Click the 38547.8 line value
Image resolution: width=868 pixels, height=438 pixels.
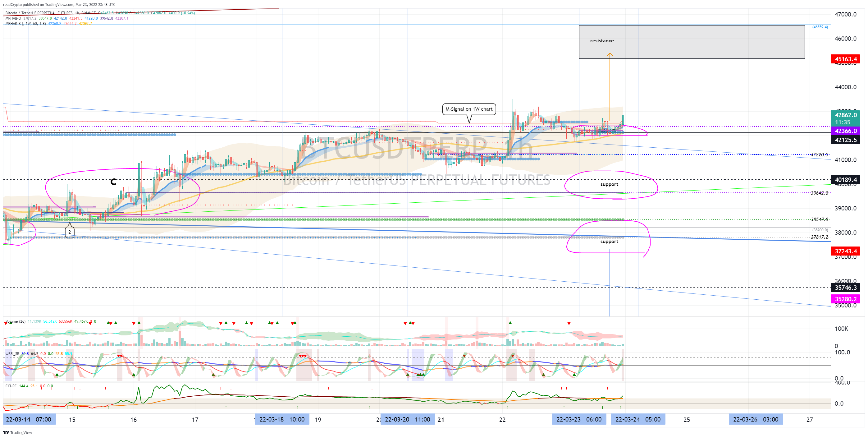[819, 219]
